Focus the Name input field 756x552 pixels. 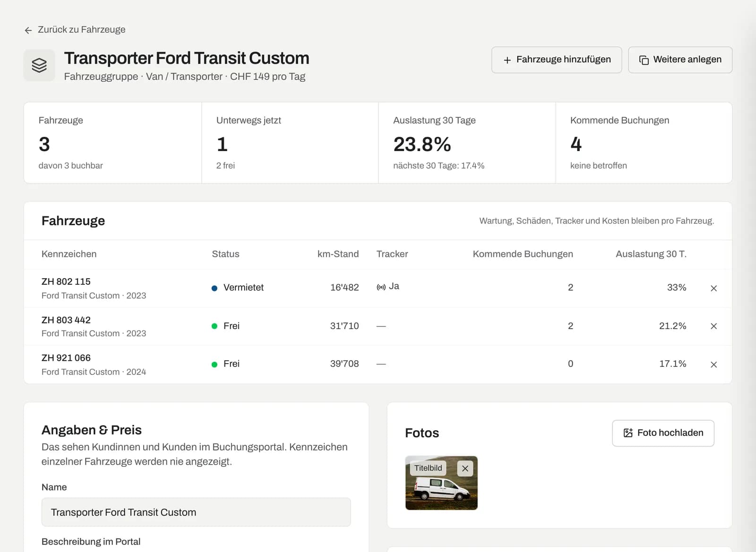pos(196,512)
